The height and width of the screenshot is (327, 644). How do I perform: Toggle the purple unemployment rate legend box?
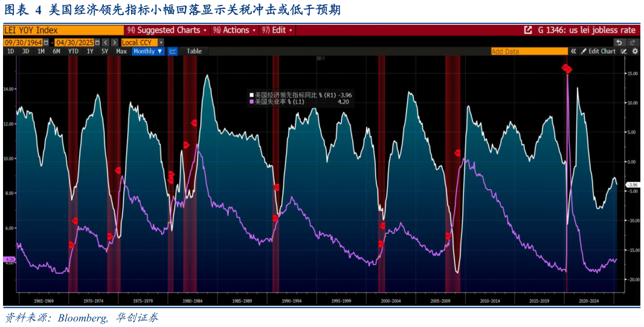[251, 102]
